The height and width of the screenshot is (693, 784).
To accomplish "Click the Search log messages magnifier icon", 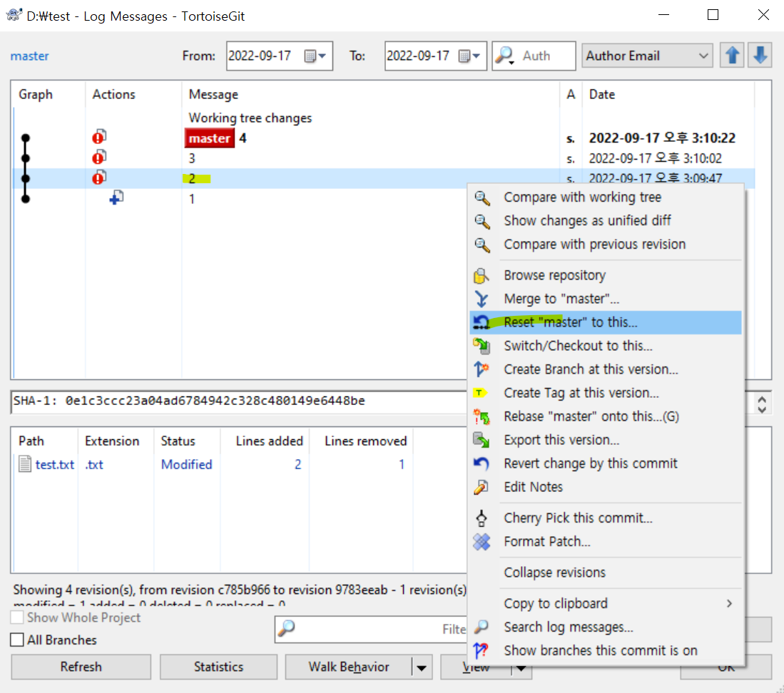I will click(x=481, y=627).
